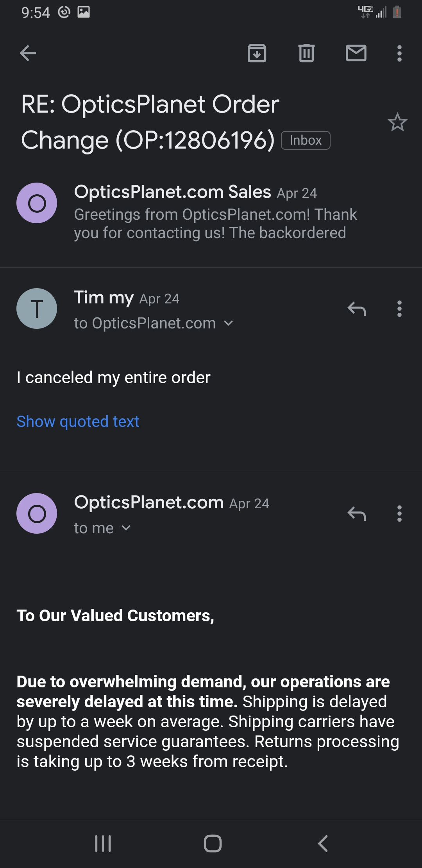Star the OpticsPlanet Order Change conversation
Screen dimensions: 422x868
click(397, 122)
